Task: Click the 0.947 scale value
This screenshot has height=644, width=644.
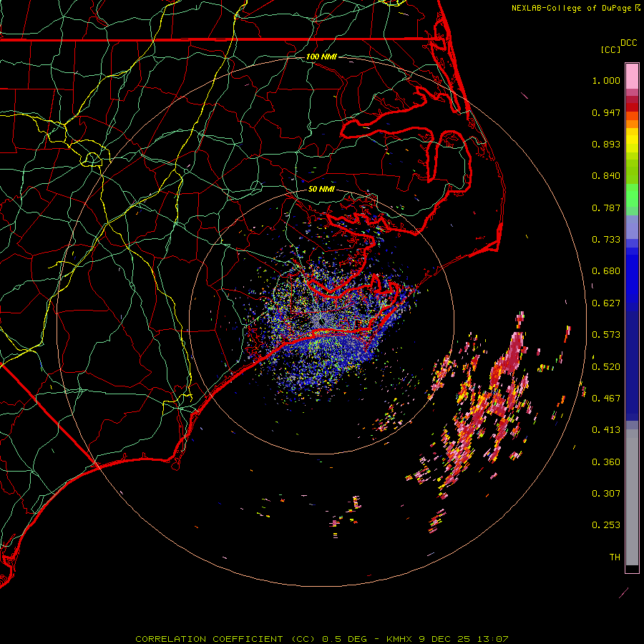Action: pyautogui.click(x=606, y=112)
